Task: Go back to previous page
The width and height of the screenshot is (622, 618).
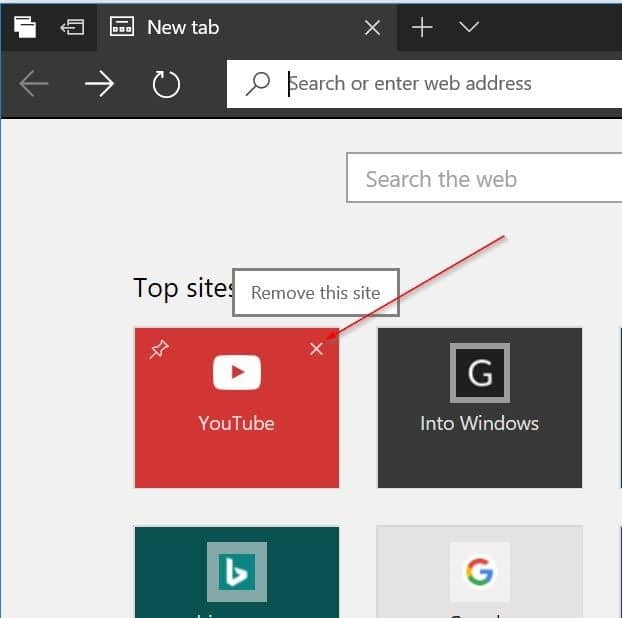Action: click(34, 84)
